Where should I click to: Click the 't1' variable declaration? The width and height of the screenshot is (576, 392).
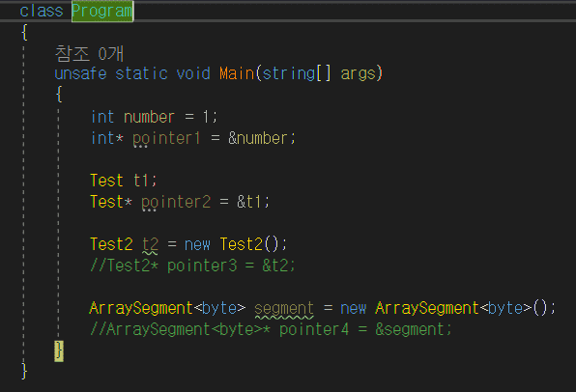[x=141, y=181]
